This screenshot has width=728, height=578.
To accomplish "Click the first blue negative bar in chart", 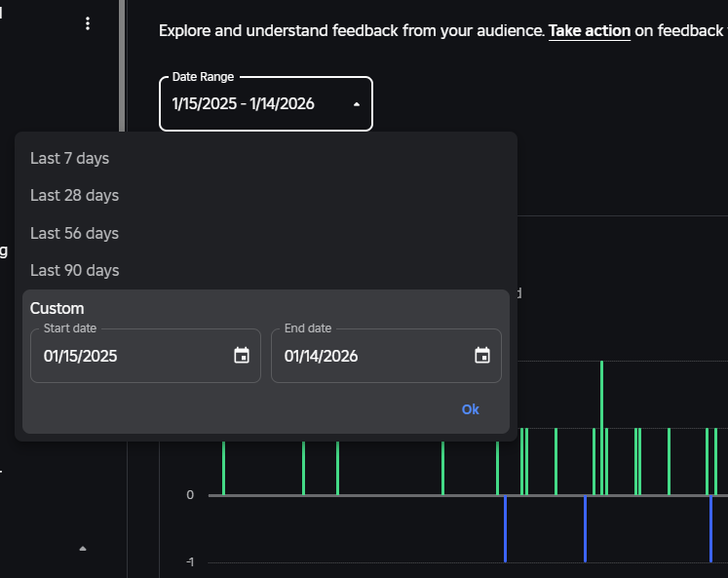I will click(x=505, y=529).
